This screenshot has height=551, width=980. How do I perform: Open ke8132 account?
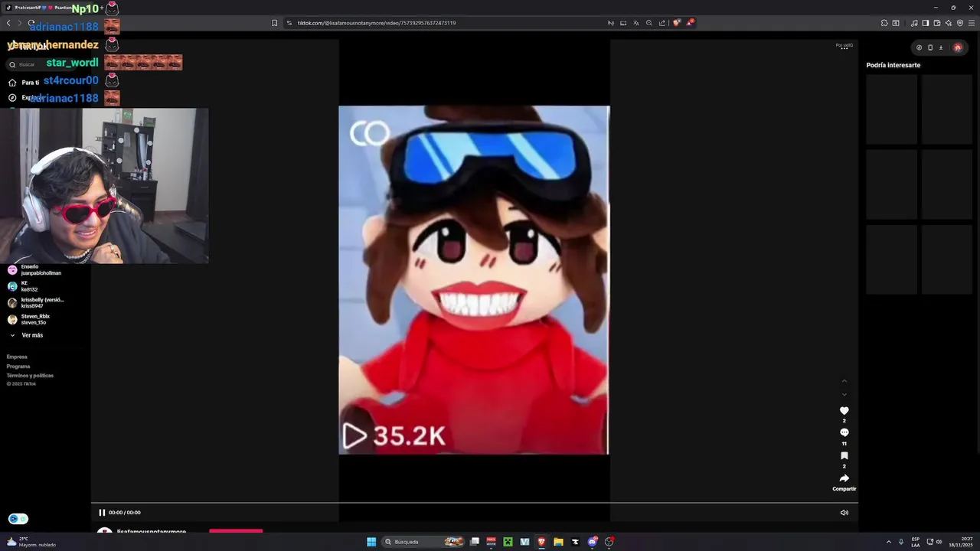point(23,286)
